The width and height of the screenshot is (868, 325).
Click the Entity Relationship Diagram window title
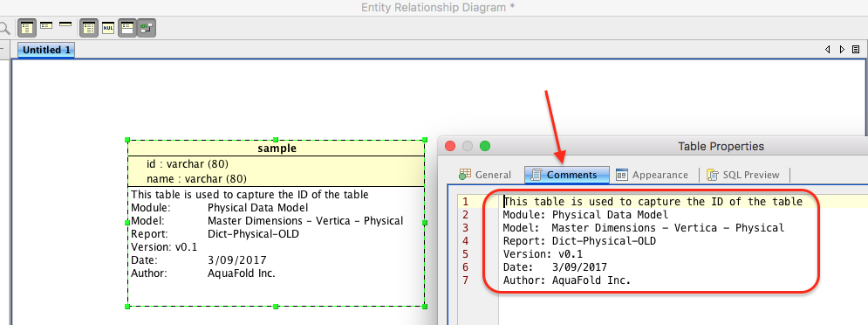pos(438,8)
